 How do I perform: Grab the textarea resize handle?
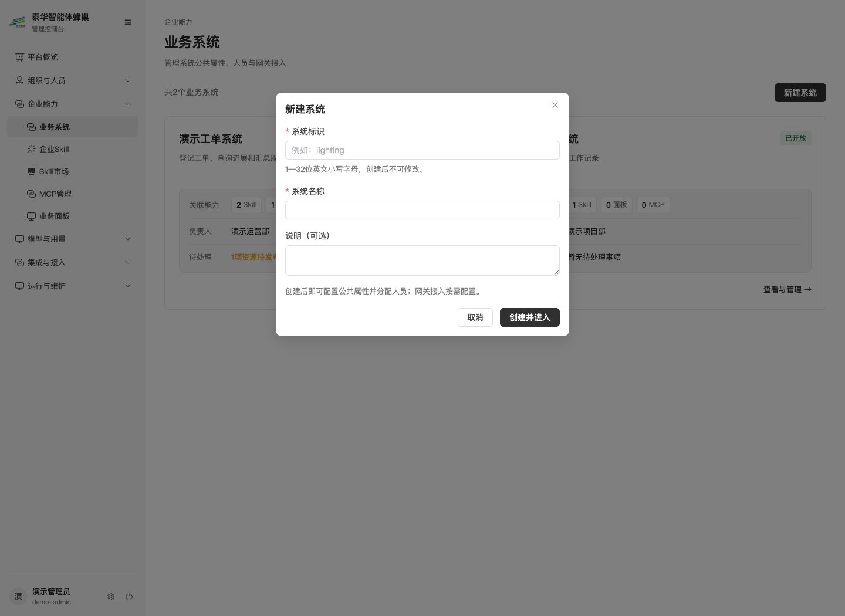point(556,272)
